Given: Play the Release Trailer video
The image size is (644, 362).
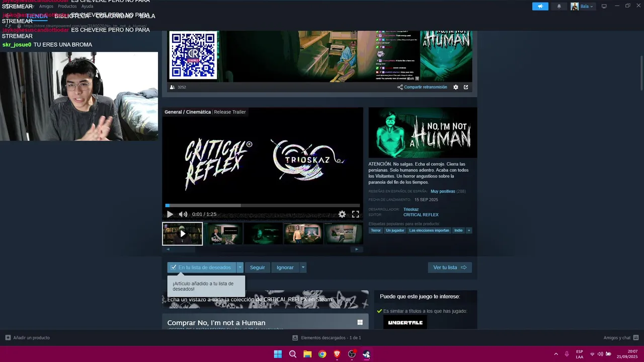Looking at the screenshot, I should tap(170, 214).
